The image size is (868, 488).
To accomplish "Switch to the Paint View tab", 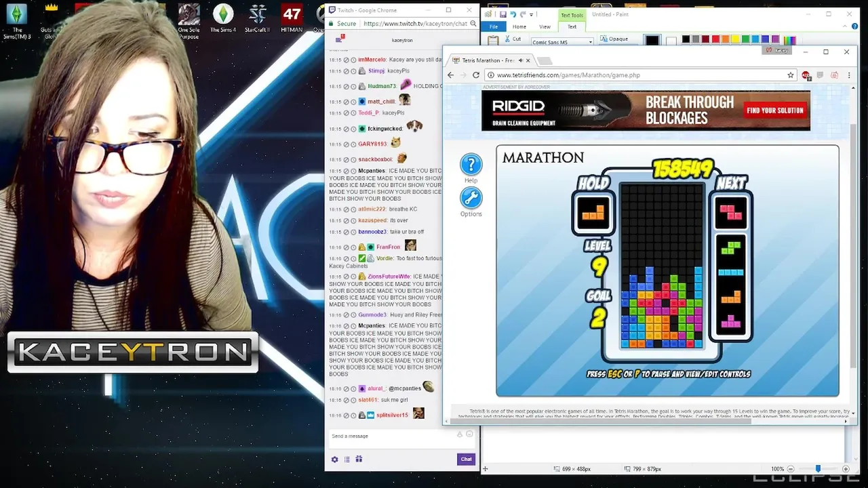I will [545, 26].
